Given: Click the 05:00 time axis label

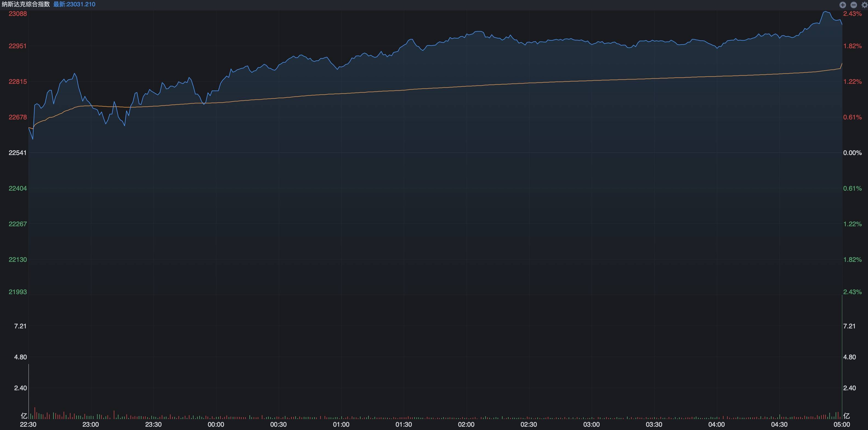Looking at the screenshot, I should (841, 425).
